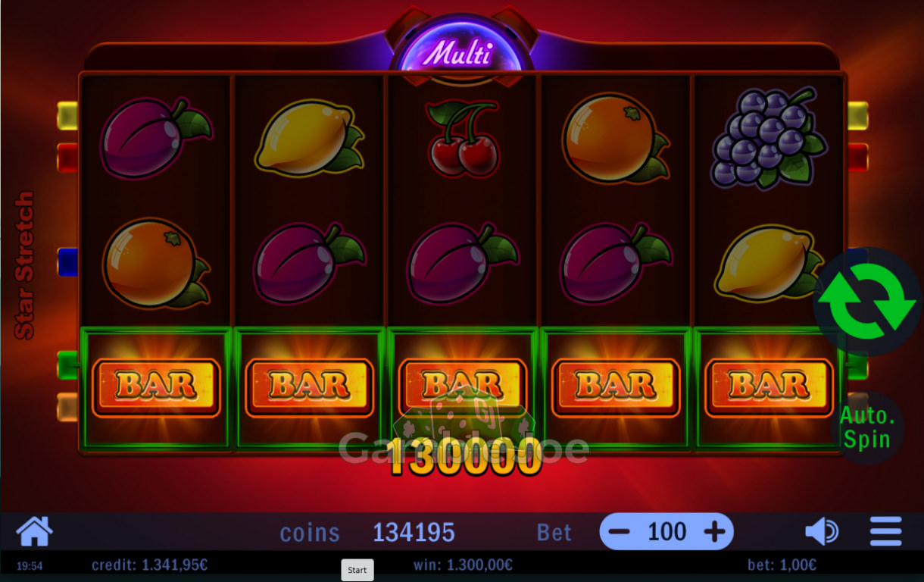Open the home screen icon
Screen dimensions: 924x582
[35, 531]
